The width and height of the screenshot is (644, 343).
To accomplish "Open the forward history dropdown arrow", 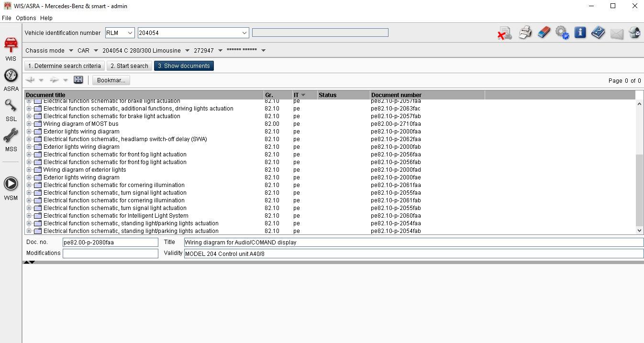I will point(66,80).
